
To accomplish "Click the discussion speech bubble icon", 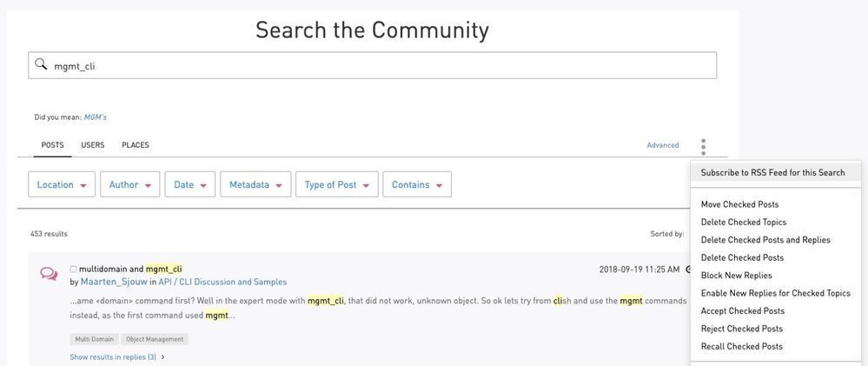I will click(x=49, y=274).
